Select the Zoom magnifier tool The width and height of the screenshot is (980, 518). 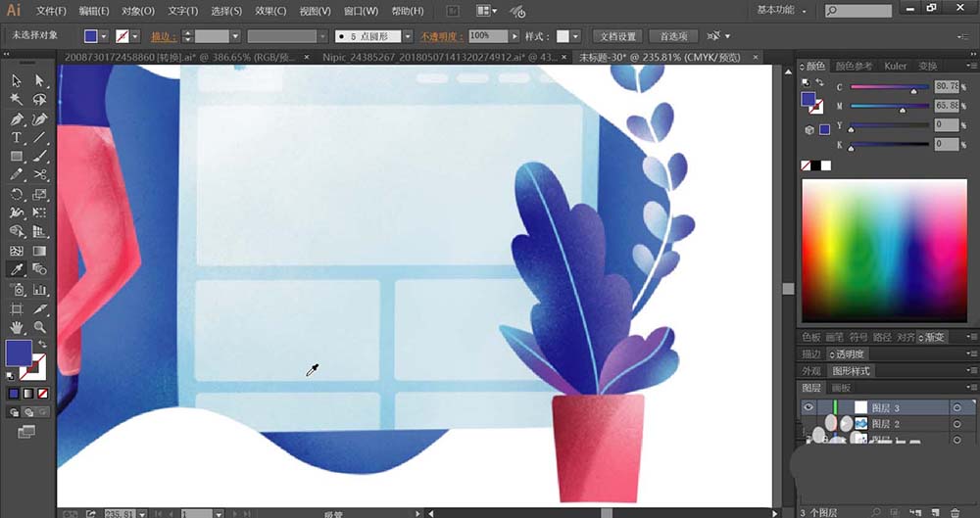pos(40,327)
